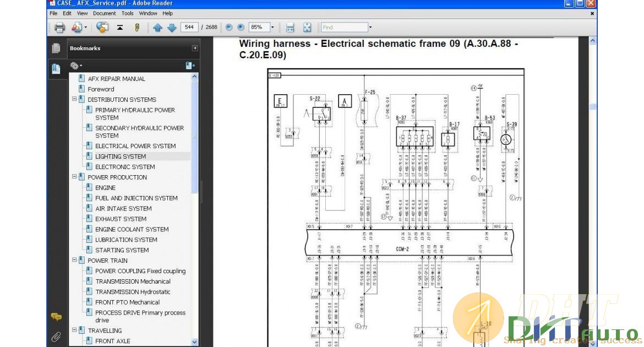
Task: Click the fit full page icon
Action: pyautogui.click(x=307, y=28)
